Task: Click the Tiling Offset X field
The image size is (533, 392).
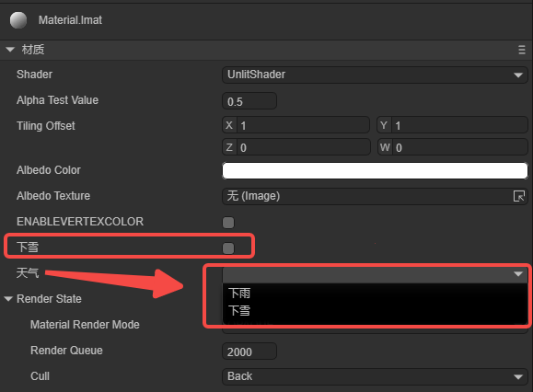Action: (295, 125)
